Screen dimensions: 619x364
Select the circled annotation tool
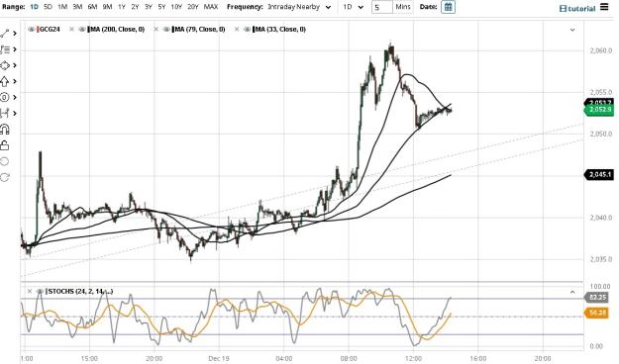5,97
